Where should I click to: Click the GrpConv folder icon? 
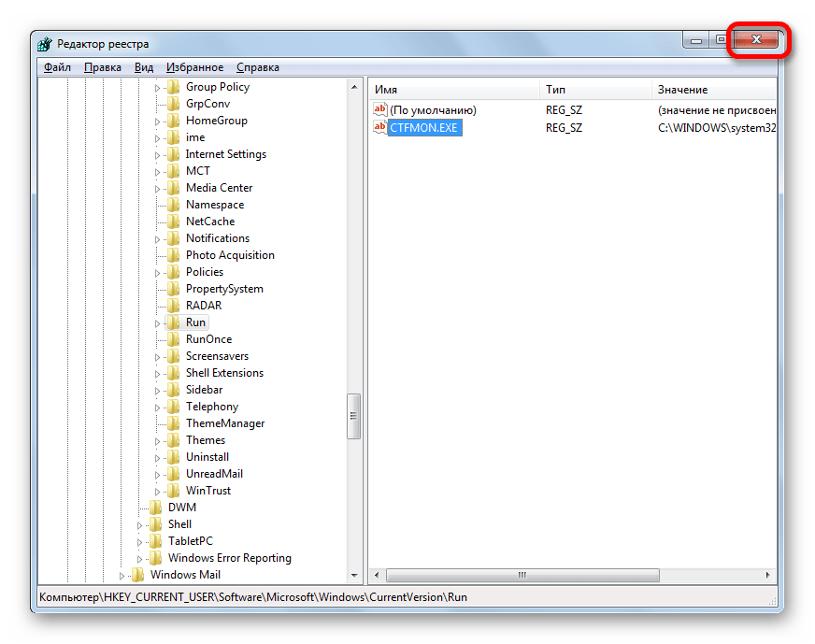pos(174,104)
